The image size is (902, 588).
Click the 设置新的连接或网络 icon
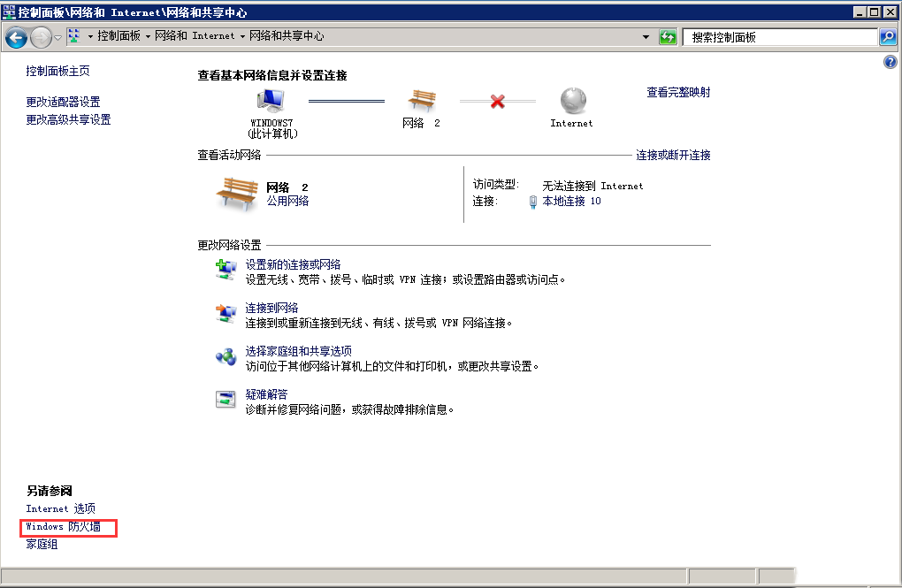point(226,270)
